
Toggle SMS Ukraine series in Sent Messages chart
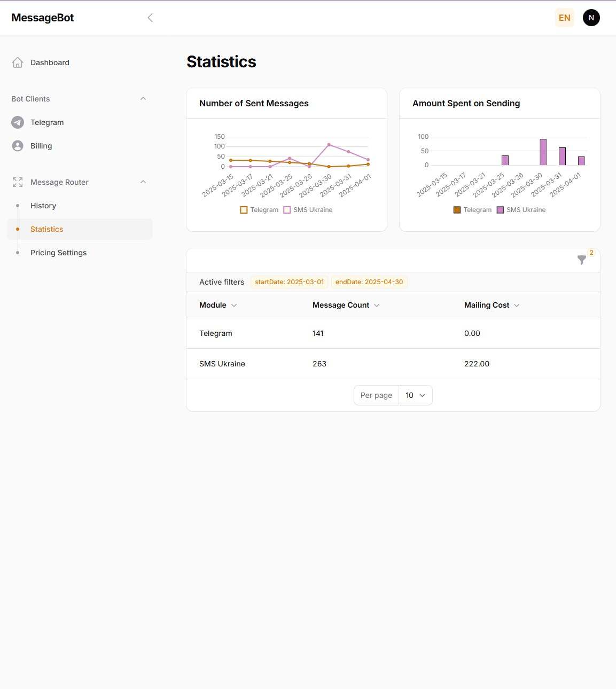click(x=308, y=210)
